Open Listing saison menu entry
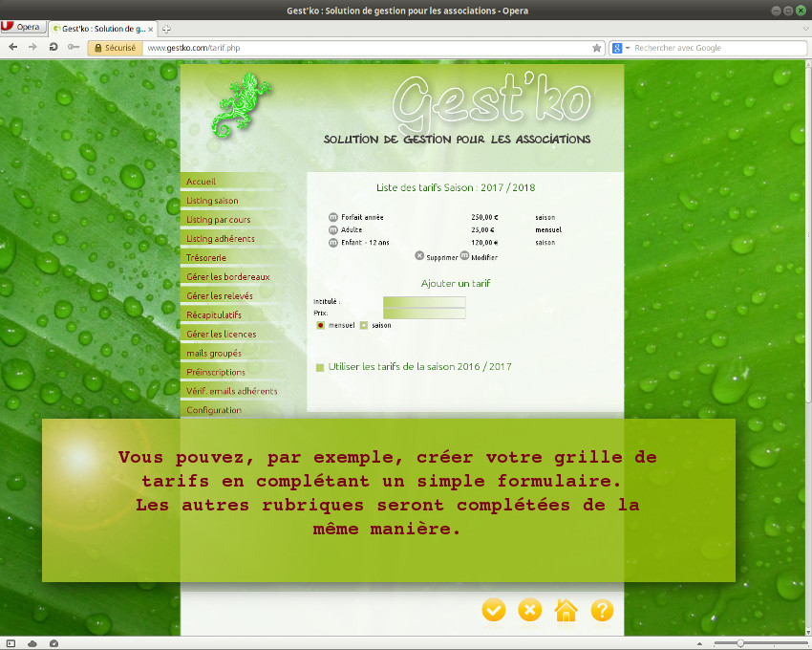Screen dimensions: 812x650 212,201
